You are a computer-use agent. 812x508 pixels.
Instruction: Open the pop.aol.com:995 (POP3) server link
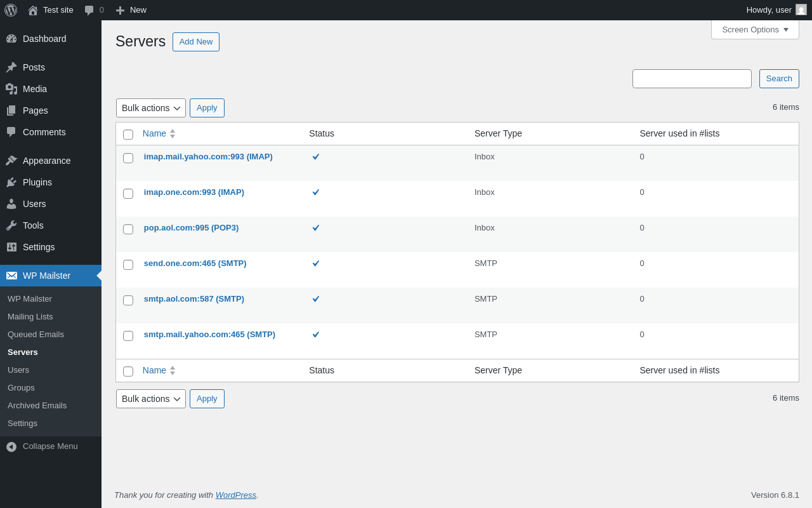(x=191, y=227)
